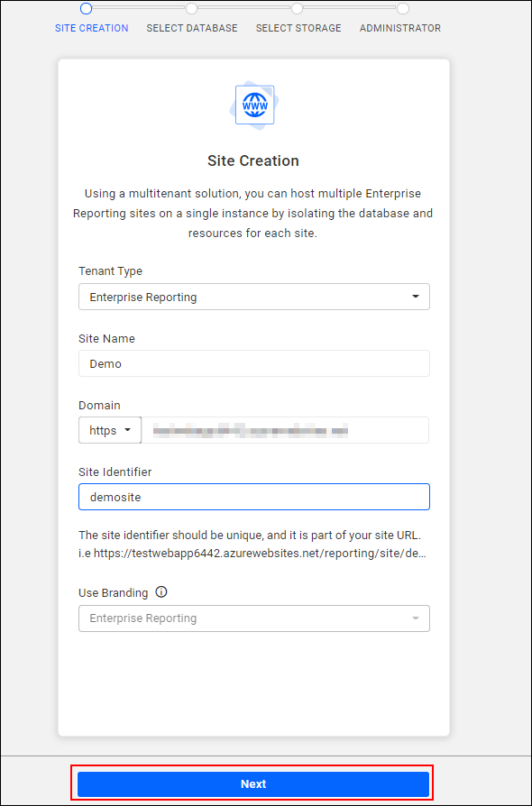Click the Site Identifier field
This screenshot has width=532, height=806.
(x=254, y=497)
